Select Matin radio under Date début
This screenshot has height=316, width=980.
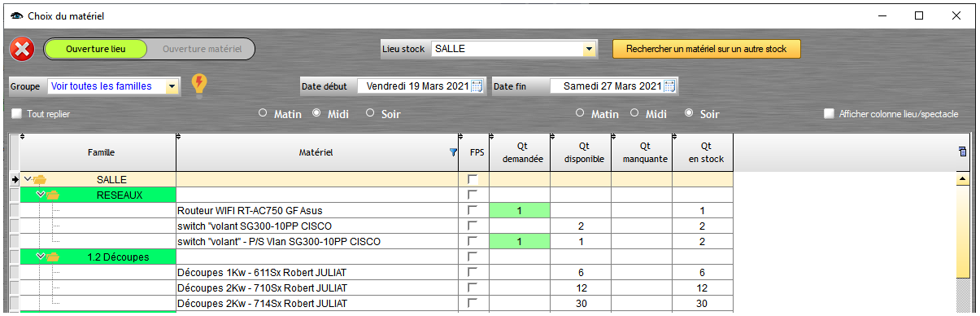coord(263,113)
